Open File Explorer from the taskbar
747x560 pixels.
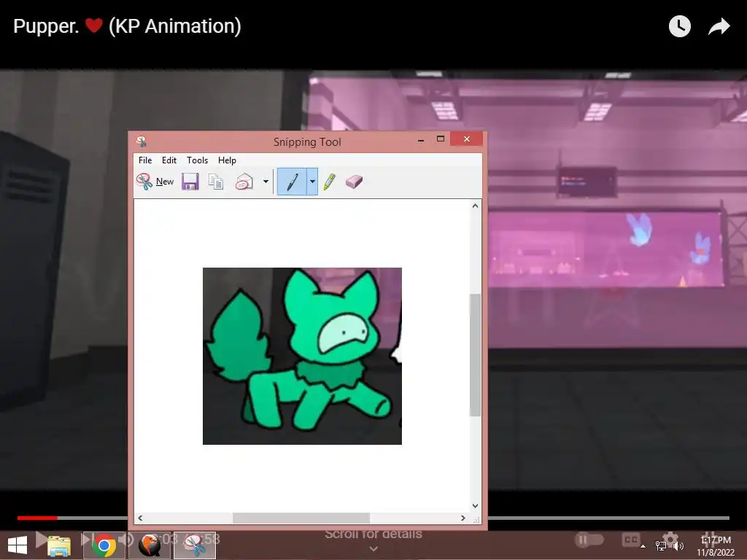coord(59,546)
